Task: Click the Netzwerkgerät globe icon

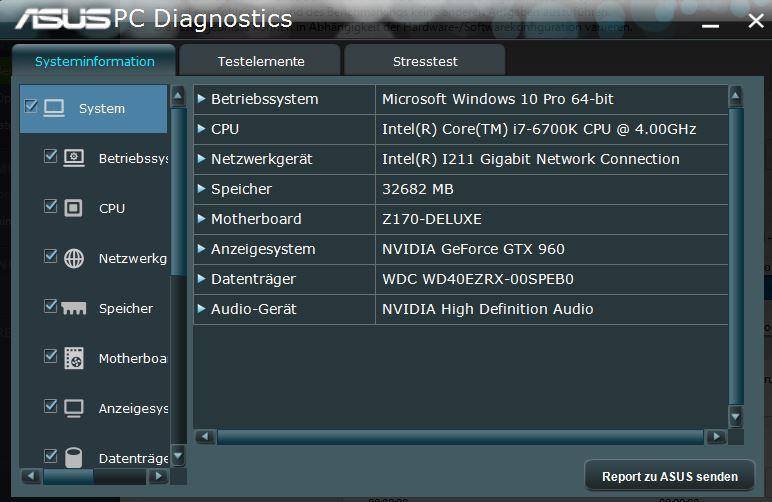Action: tap(74, 258)
